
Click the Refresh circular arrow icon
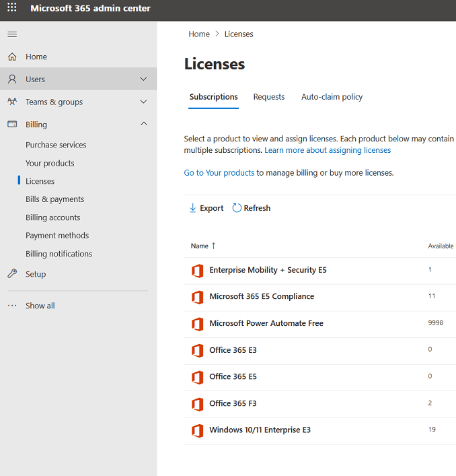[237, 208]
